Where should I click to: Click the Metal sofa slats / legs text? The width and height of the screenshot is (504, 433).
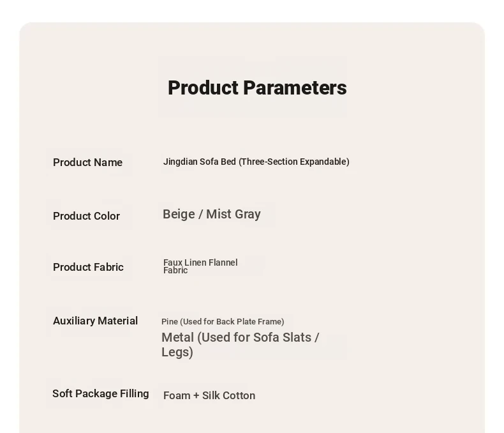[240, 344]
